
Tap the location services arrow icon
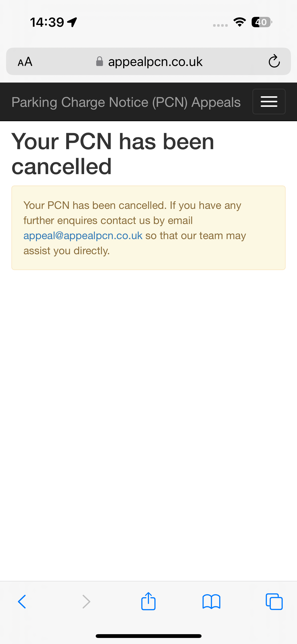point(72,22)
